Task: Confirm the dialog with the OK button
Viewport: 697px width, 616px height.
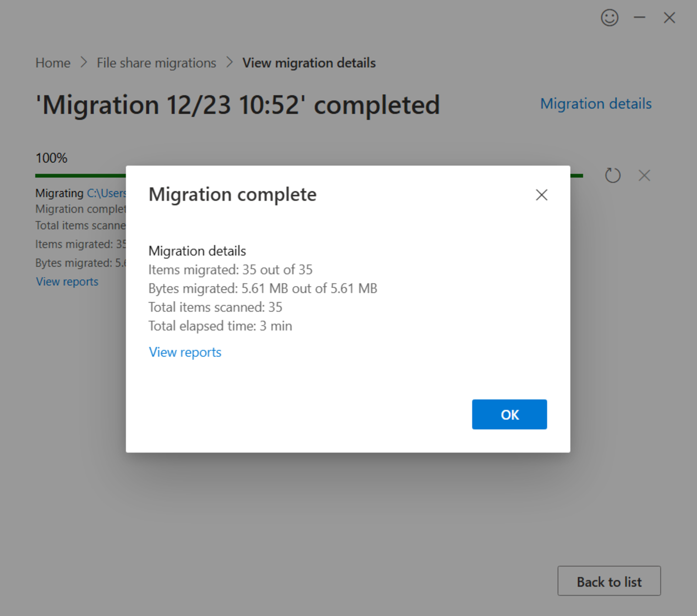Action: (x=509, y=415)
